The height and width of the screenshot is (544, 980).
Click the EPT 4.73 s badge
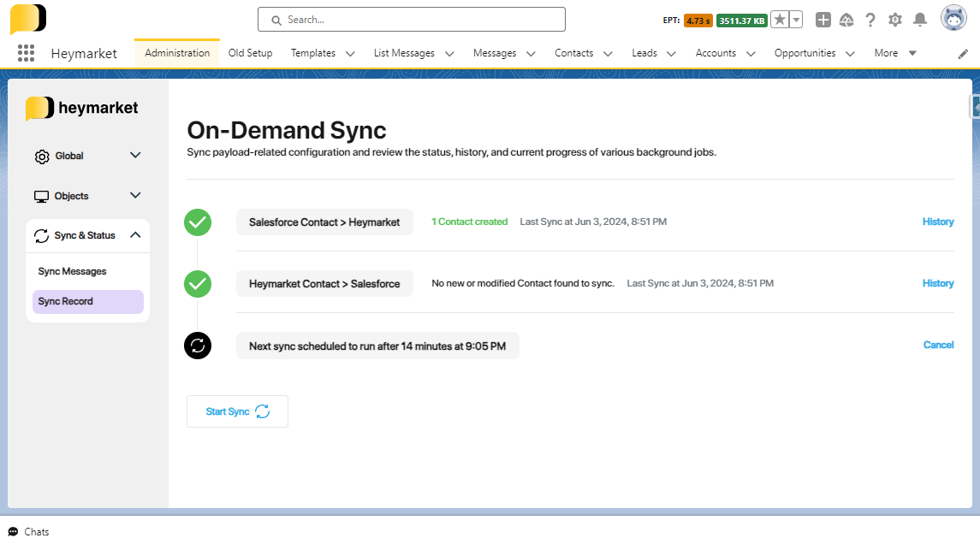(698, 21)
